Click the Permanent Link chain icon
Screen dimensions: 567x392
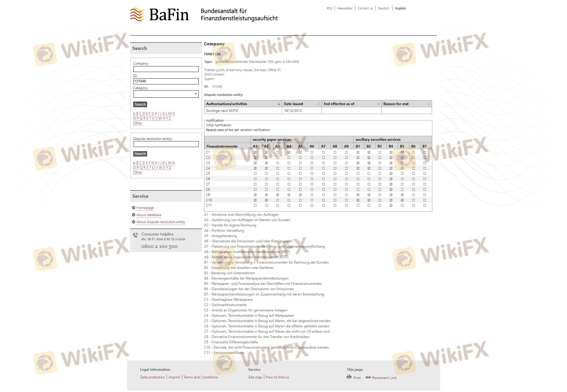[368, 378]
